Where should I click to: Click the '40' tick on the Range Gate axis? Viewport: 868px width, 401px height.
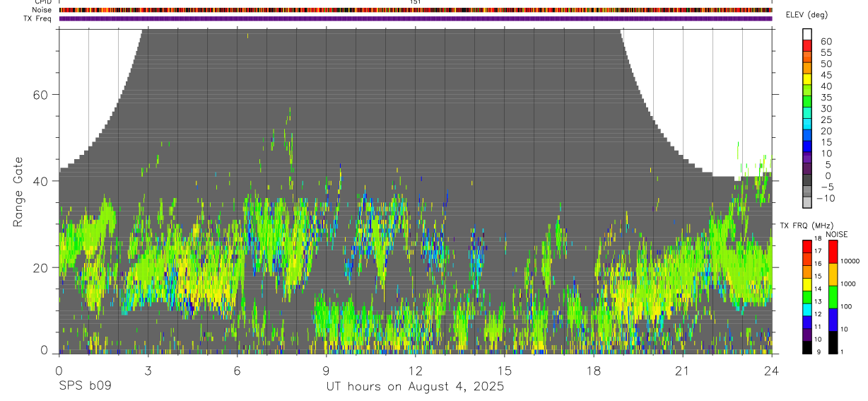[x=42, y=181]
